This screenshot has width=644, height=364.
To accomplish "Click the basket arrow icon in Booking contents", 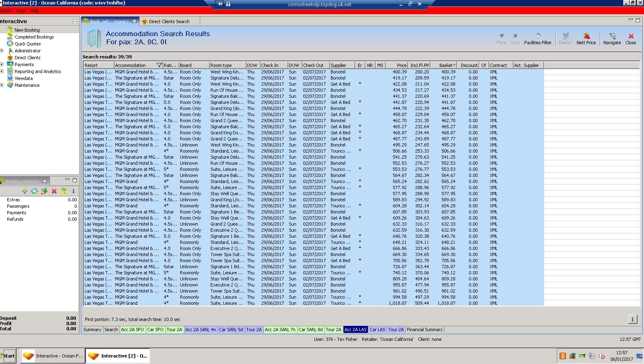I will tap(44, 191).
